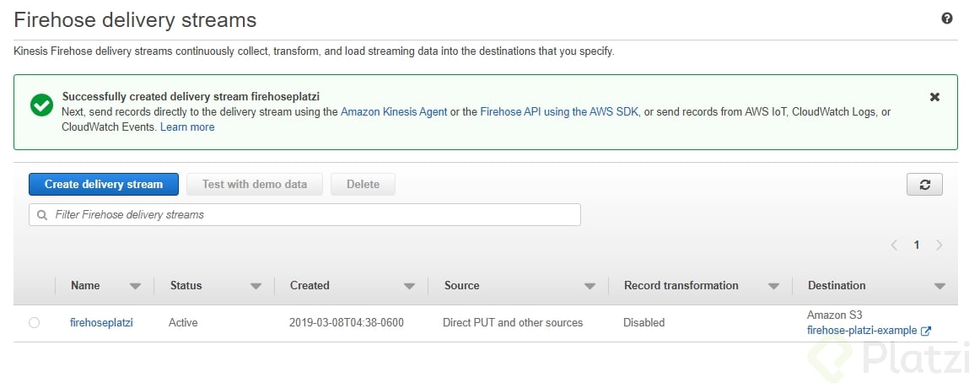Click Create delivery stream button
Image resolution: width=980 pixels, height=388 pixels.
tap(104, 185)
